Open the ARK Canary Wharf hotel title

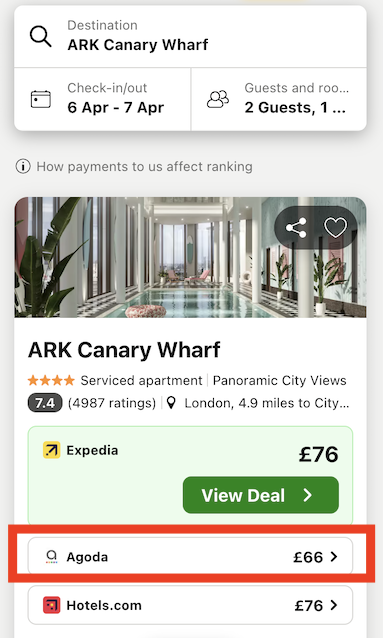(124, 350)
